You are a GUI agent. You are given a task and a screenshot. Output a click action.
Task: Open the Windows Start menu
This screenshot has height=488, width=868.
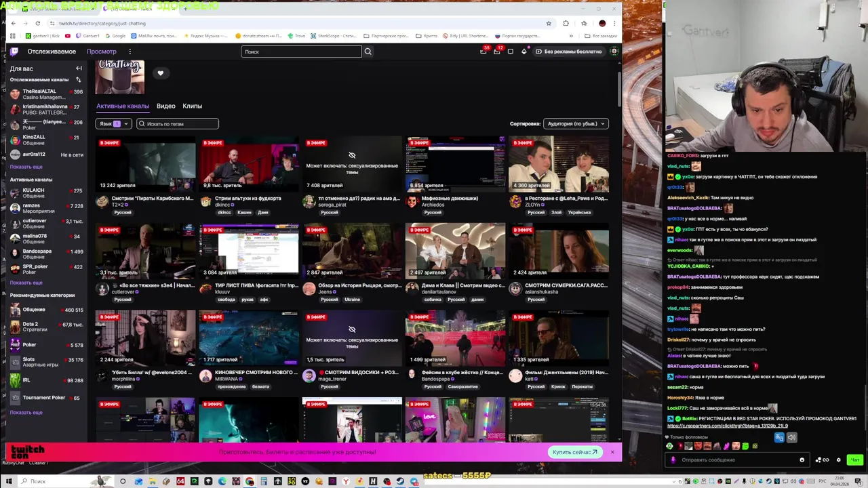(x=9, y=481)
